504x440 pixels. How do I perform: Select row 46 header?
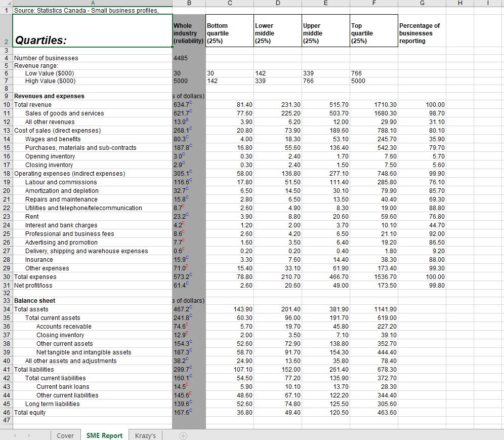tap(6, 412)
